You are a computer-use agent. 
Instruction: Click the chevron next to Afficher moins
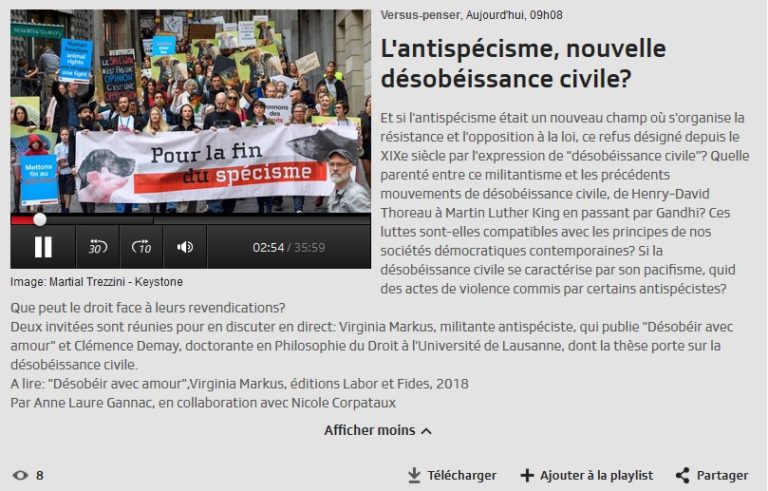point(426,431)
